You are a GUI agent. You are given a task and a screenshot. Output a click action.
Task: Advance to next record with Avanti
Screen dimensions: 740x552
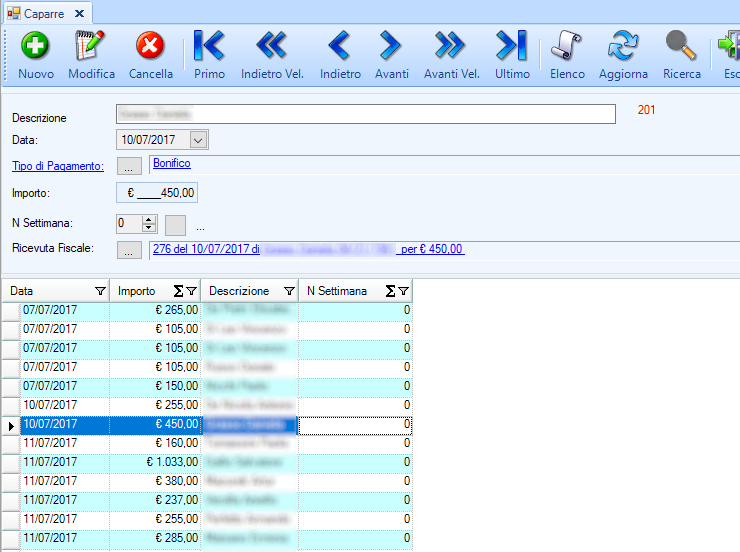tap(391, 46)
